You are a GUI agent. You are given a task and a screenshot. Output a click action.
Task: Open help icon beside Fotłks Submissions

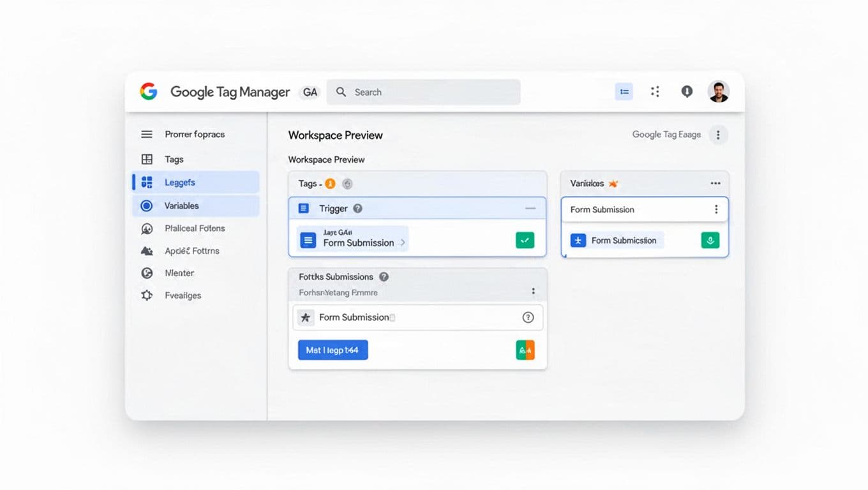(384, 277)
